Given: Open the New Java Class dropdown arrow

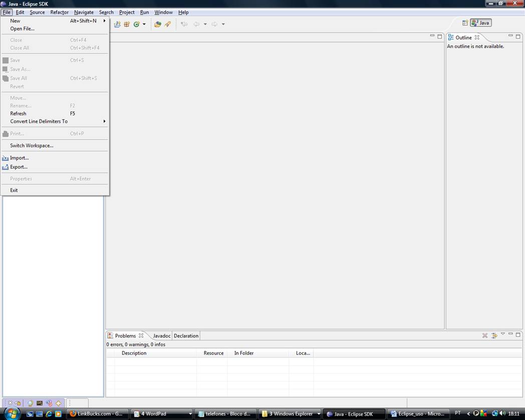Looking at the screenshot, I should coord(144,24).
